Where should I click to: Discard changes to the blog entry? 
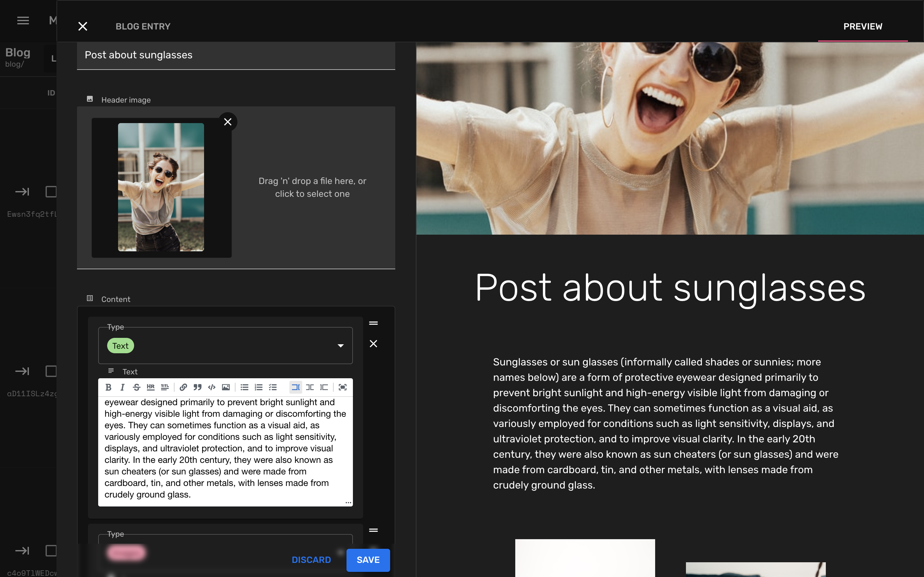coord(311,560)
